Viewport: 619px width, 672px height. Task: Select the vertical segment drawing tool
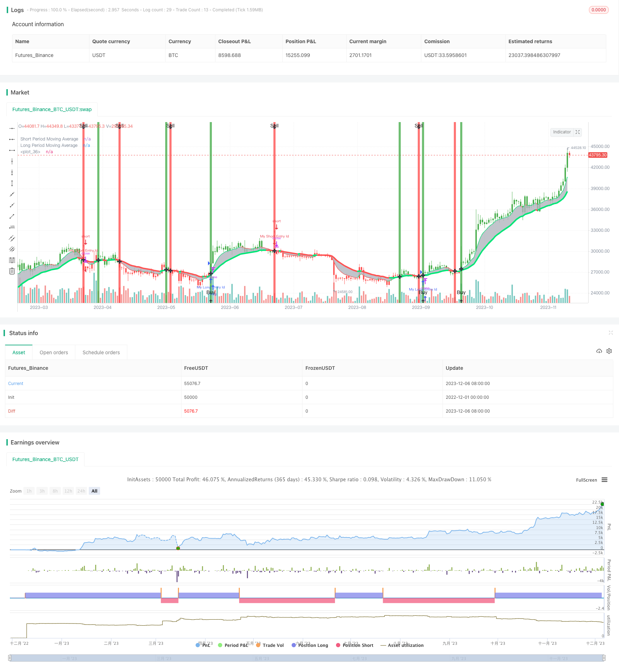12,183
